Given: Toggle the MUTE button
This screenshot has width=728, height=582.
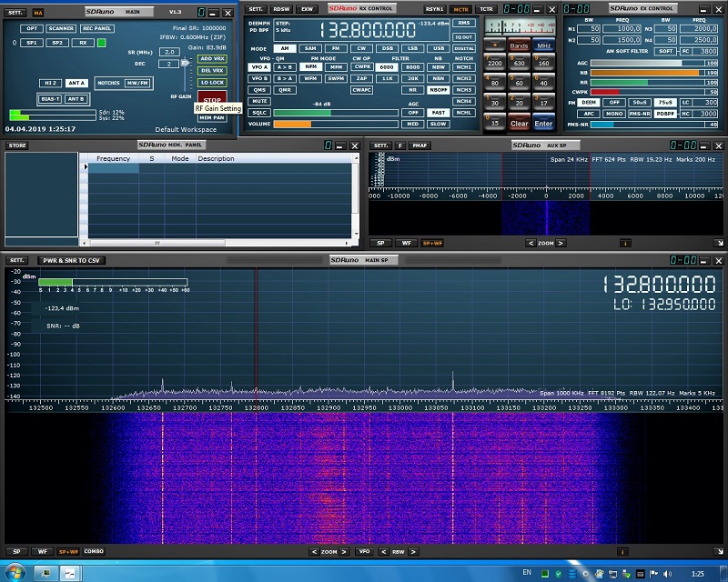Looking at the screenshot, I should [259, 101].
